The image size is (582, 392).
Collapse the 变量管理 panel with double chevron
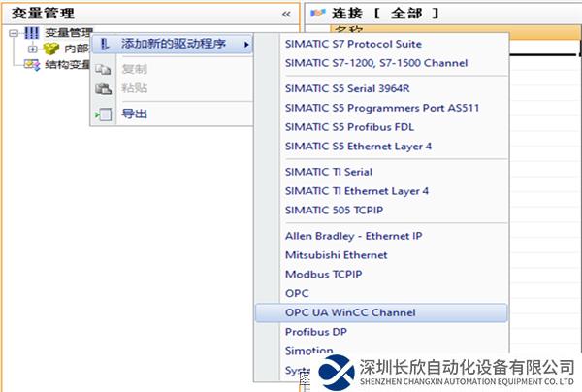pyautogui.click(x=286, y=14)
